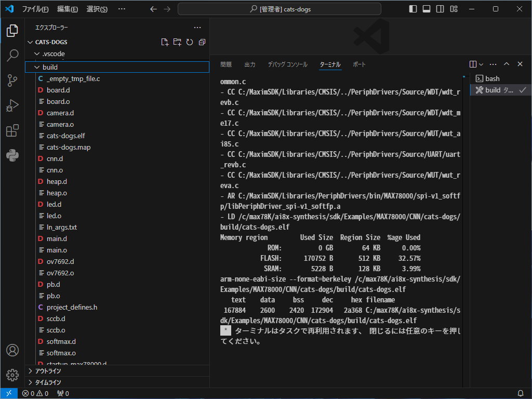The image size is (532, 399).
Task: Open the Python activity bar icon
Action: pyautogui.click(x=12, y=155)
